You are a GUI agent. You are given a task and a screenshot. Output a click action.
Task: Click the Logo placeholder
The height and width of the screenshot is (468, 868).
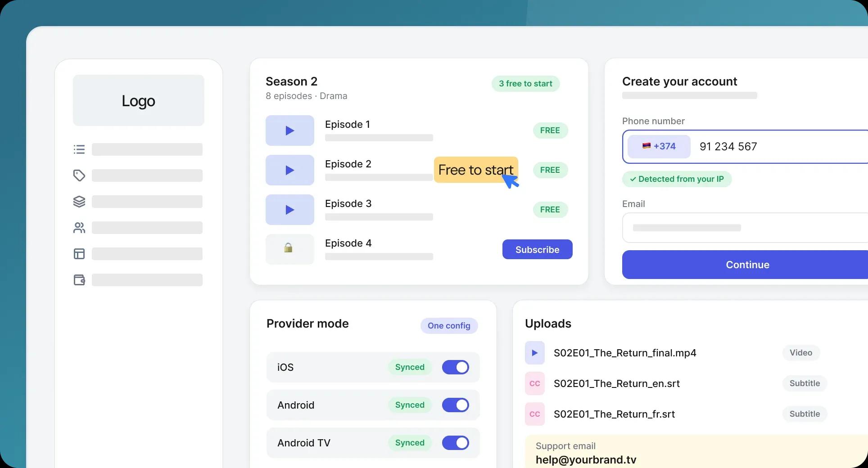click(x=139, y=100)
